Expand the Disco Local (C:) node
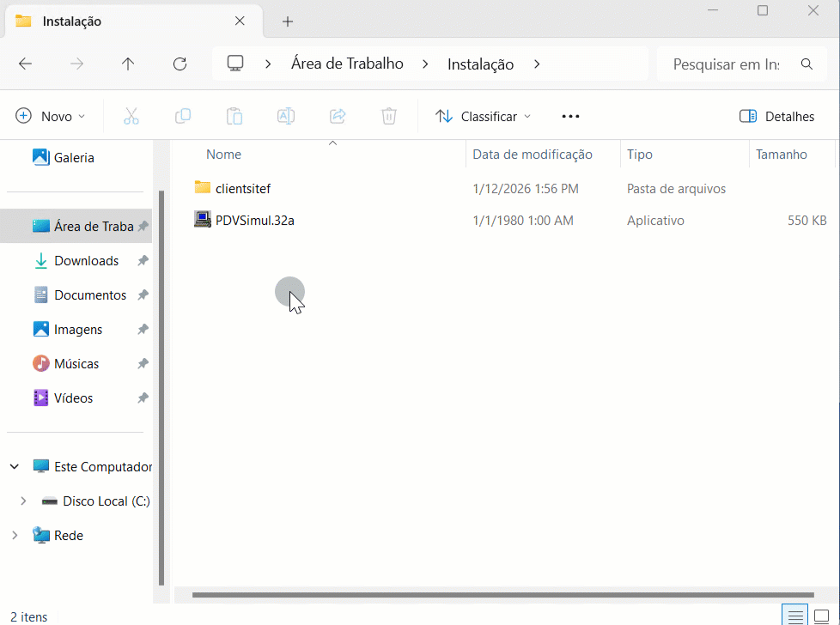840x625 pixels. [x=23, y=501]
